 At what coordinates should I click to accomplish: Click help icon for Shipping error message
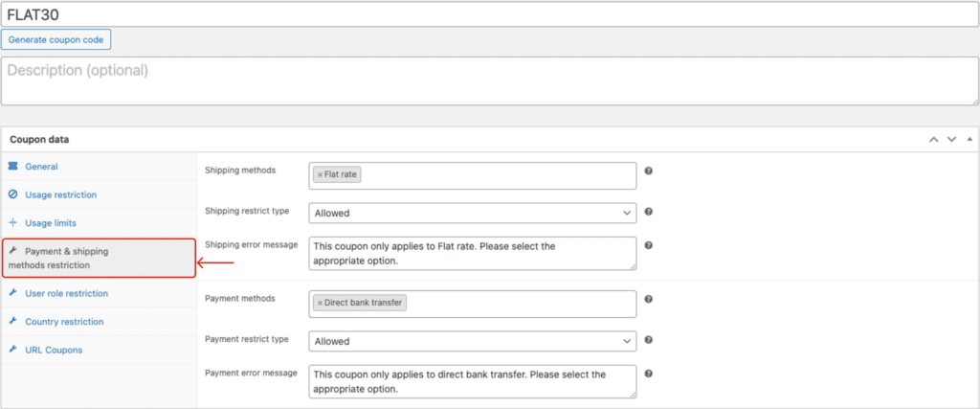click(649, 245)
